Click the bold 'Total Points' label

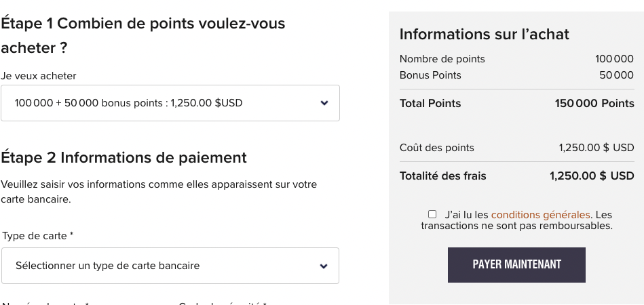point(430,104)
